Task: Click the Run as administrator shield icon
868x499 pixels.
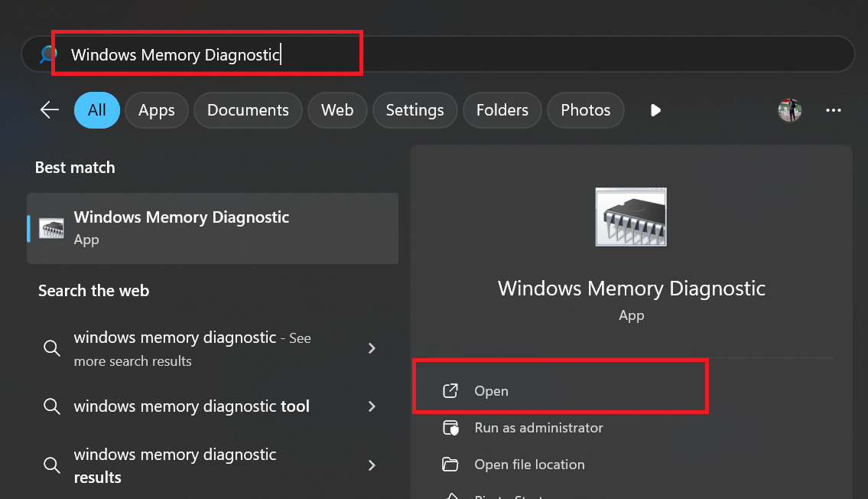Action: point(450,428)
